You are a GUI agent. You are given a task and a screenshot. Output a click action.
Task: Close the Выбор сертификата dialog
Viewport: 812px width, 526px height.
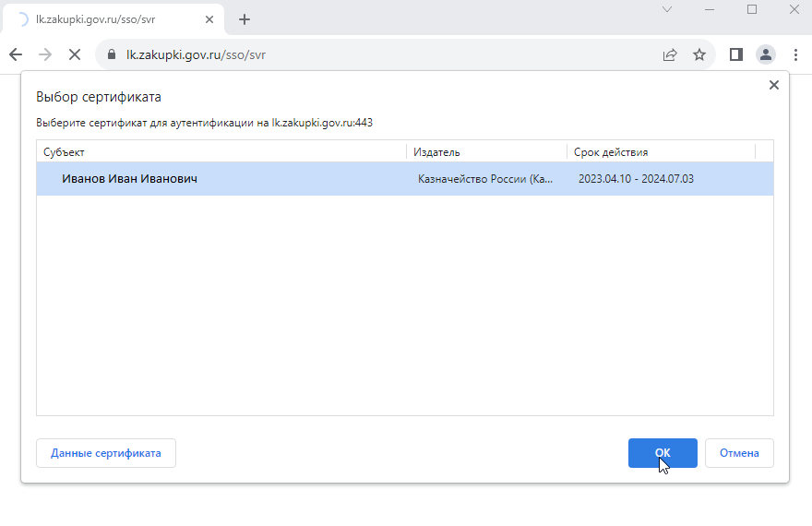(773, 85)
